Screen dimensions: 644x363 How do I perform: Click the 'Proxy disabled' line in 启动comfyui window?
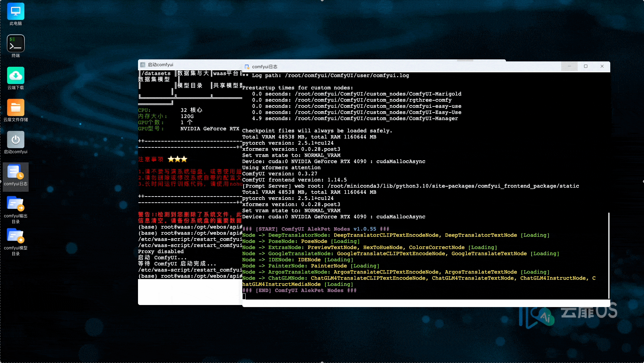point(161,252)
